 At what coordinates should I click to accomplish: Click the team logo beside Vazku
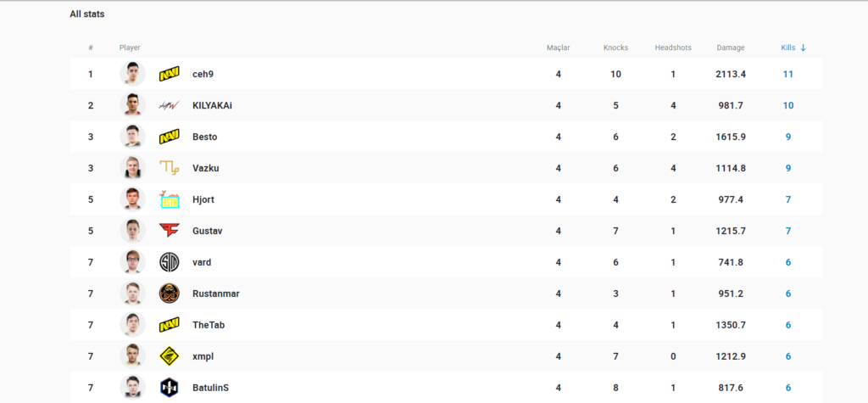pos(170,168)
